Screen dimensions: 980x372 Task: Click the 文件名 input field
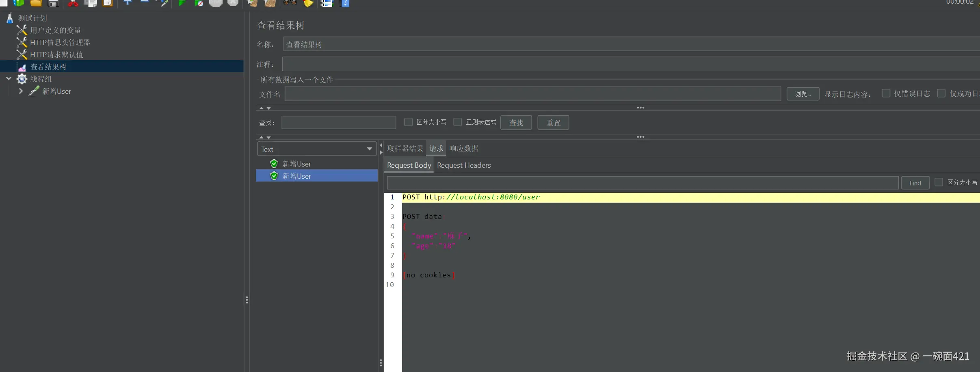click(x=533, y=94)
